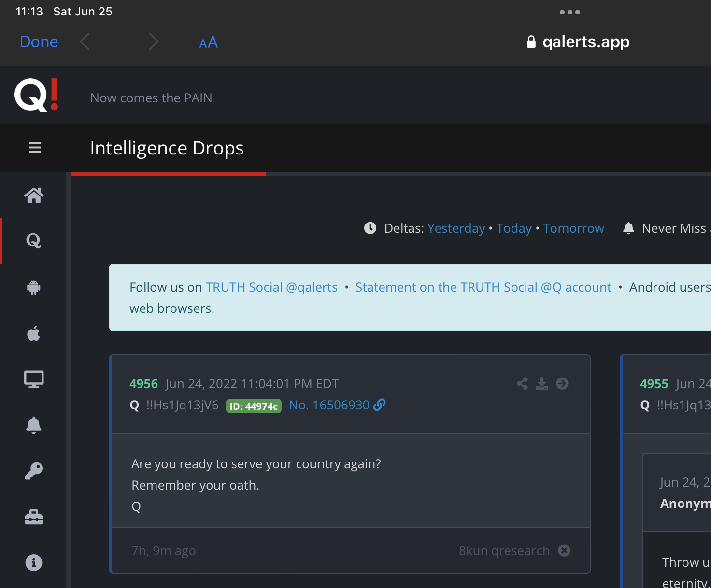Open TRUTH Social @qalerts link
This screenshot has width=711, height=588.
coord(271,287)
